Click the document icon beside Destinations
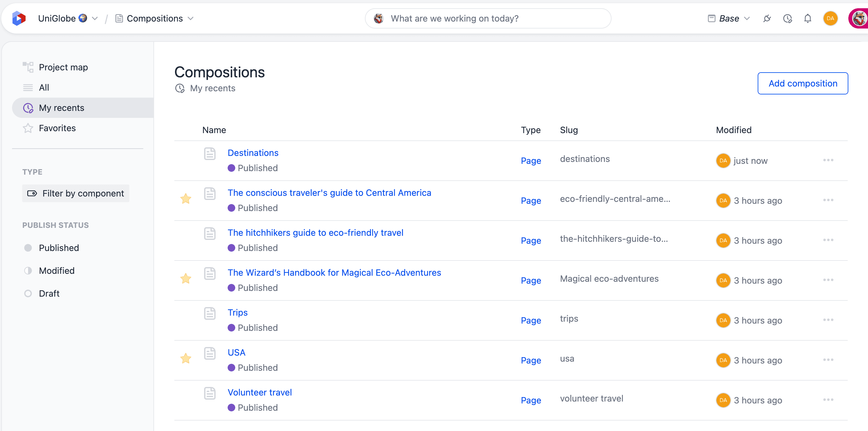The image size is (868, 431). (210, 153)
